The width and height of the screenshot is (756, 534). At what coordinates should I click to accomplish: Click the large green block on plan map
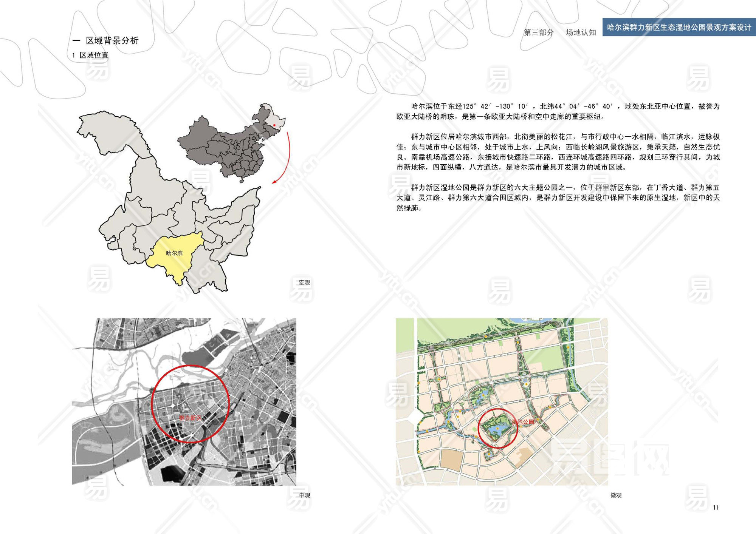(x=544, y=358)
